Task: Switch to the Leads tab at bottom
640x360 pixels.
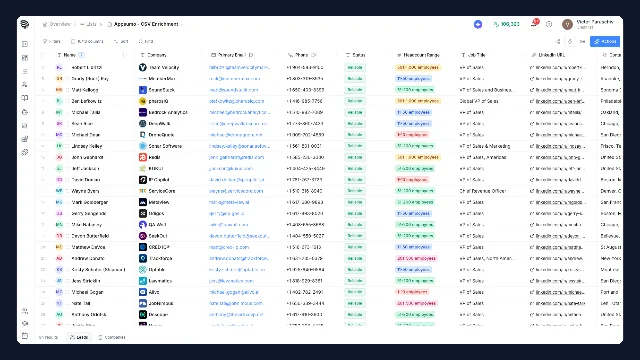Action: (79, 337)
